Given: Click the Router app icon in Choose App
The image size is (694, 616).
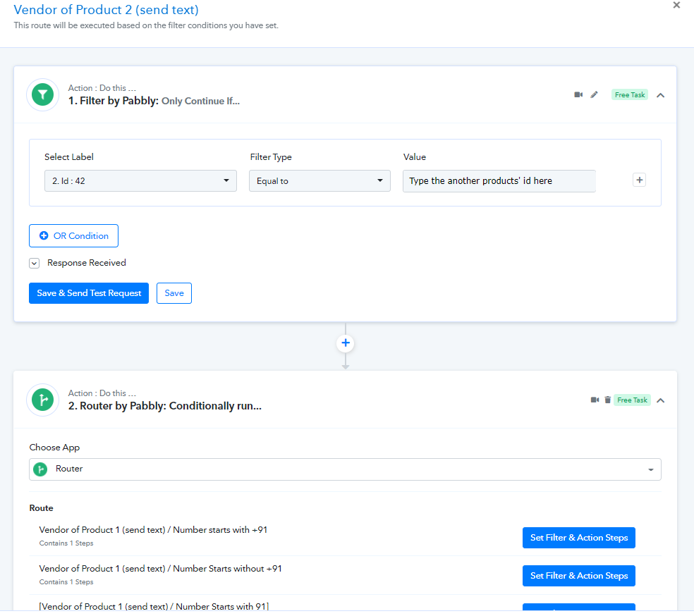Looking at the screenshot, I should point(40,469).
